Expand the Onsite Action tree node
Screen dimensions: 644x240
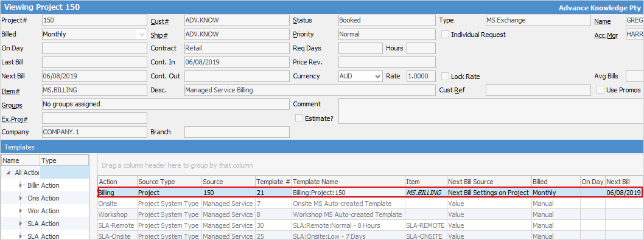click(x=21, y=198)
